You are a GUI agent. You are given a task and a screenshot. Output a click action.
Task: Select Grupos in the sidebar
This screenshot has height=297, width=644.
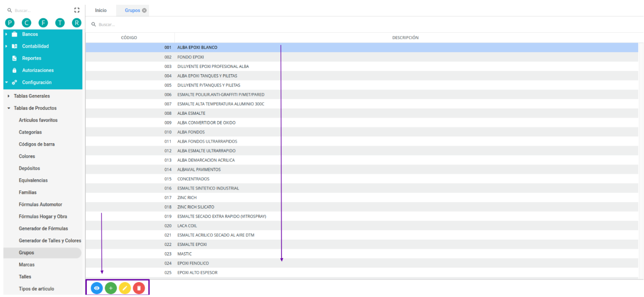42,253
